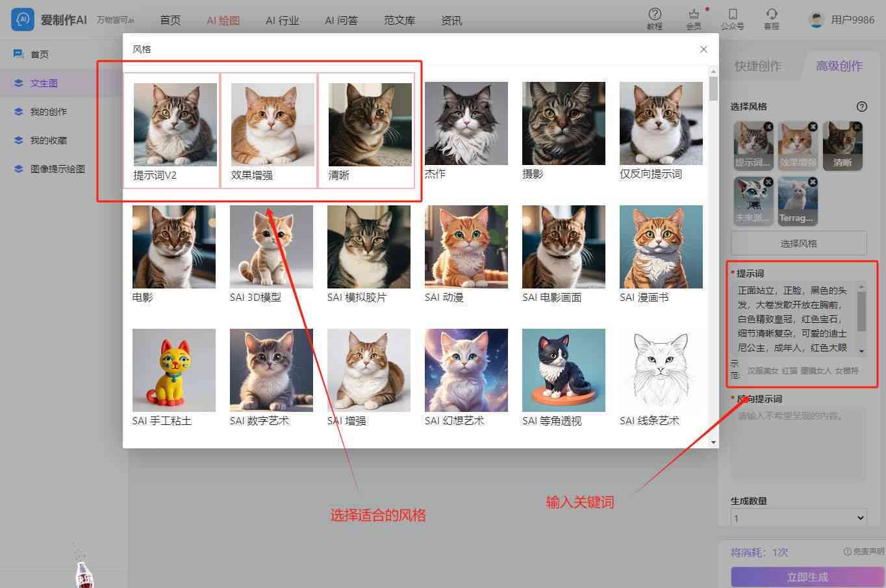
Task: Click the 女模特 example prompt
Action: coord(846,370)
